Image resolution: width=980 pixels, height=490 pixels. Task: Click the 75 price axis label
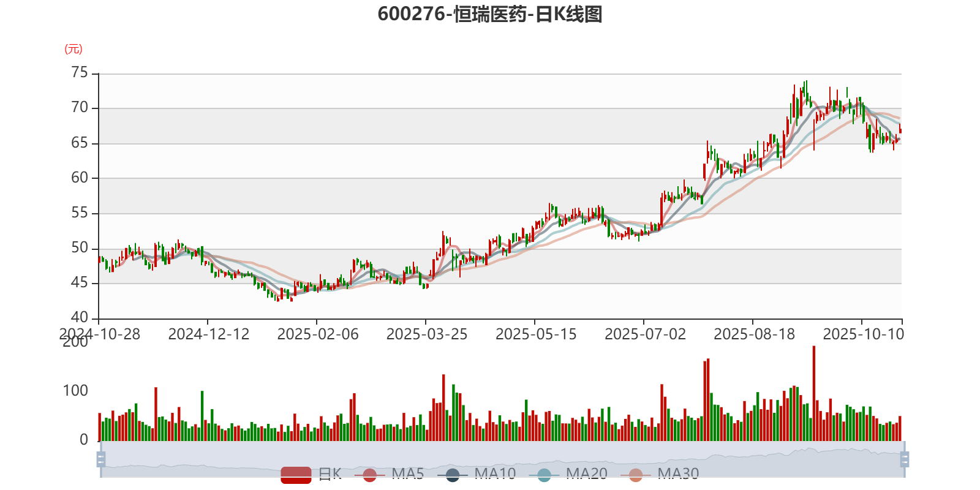80,73
